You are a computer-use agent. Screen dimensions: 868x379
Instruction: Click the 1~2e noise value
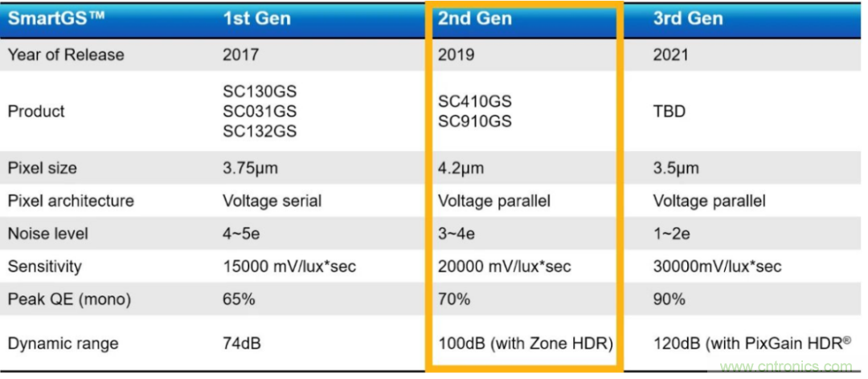pyautogui.click(x=671, y=234)
